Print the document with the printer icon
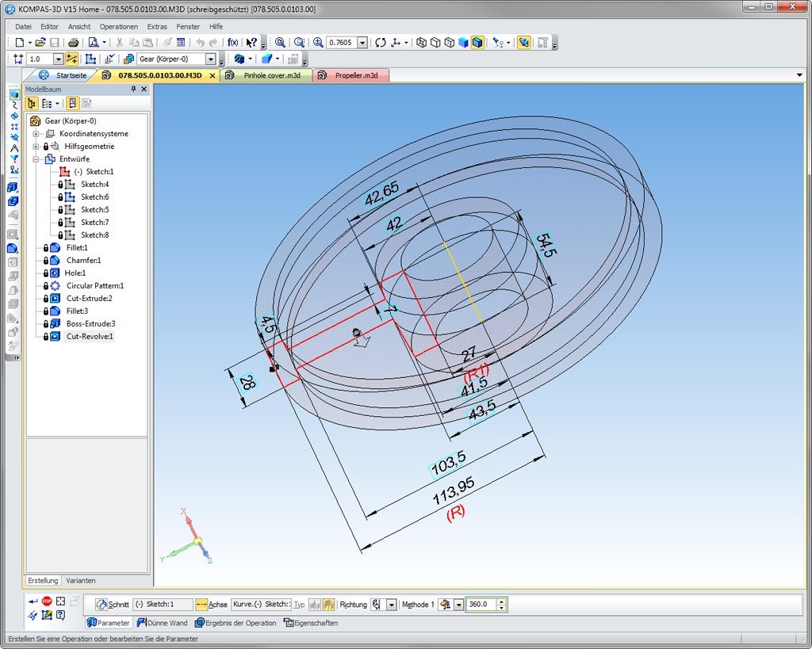 [74, 43]
